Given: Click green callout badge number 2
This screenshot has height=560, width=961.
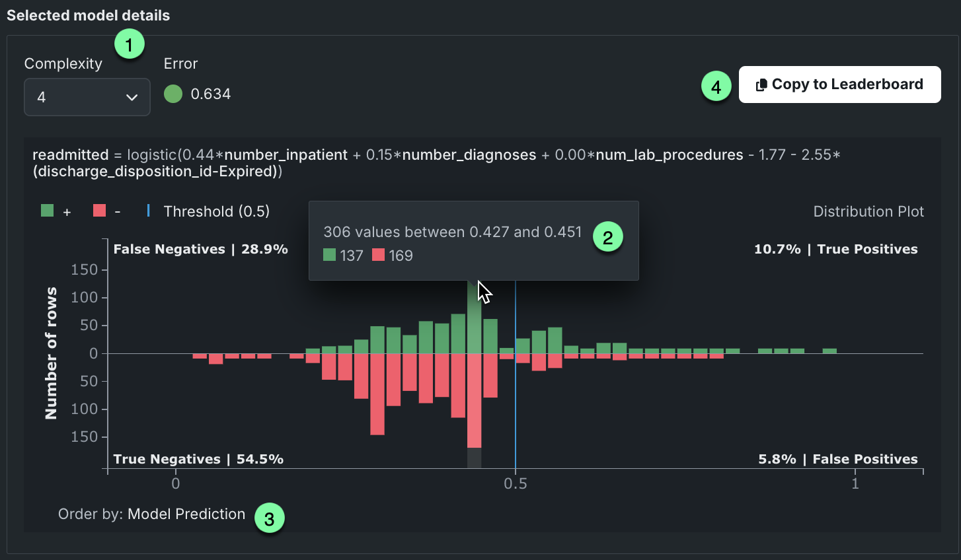Looking at the screenshot, I should (x=607, y=238).
